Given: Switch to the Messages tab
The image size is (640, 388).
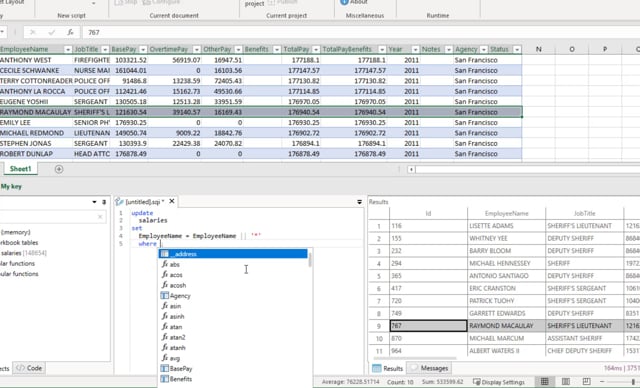Looking at the screenshot, I should pyautogui.click(x=429, y=368).
